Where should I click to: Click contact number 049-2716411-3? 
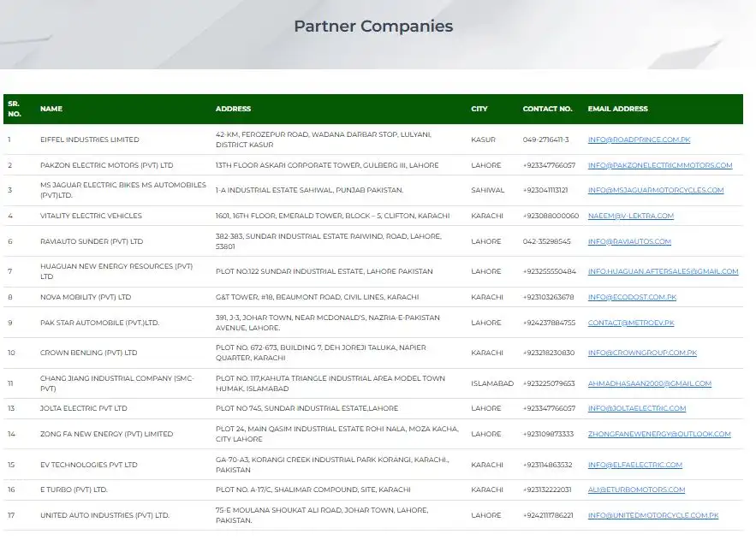point(545,139)
